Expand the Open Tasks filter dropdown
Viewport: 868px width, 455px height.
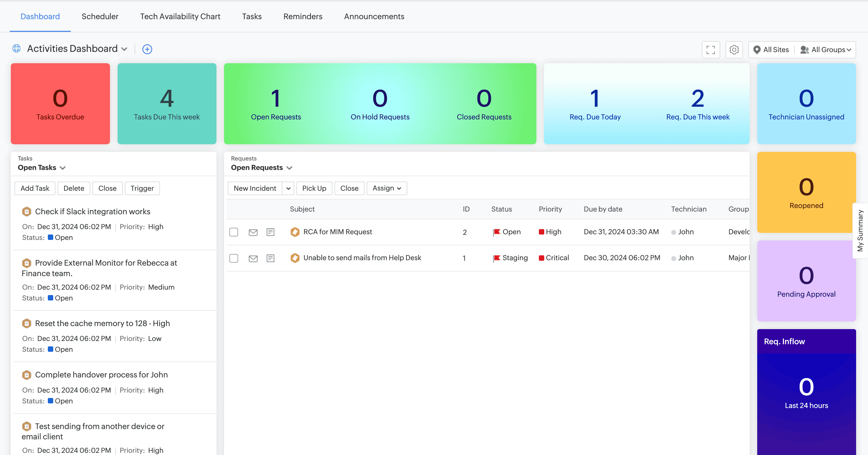63,168
